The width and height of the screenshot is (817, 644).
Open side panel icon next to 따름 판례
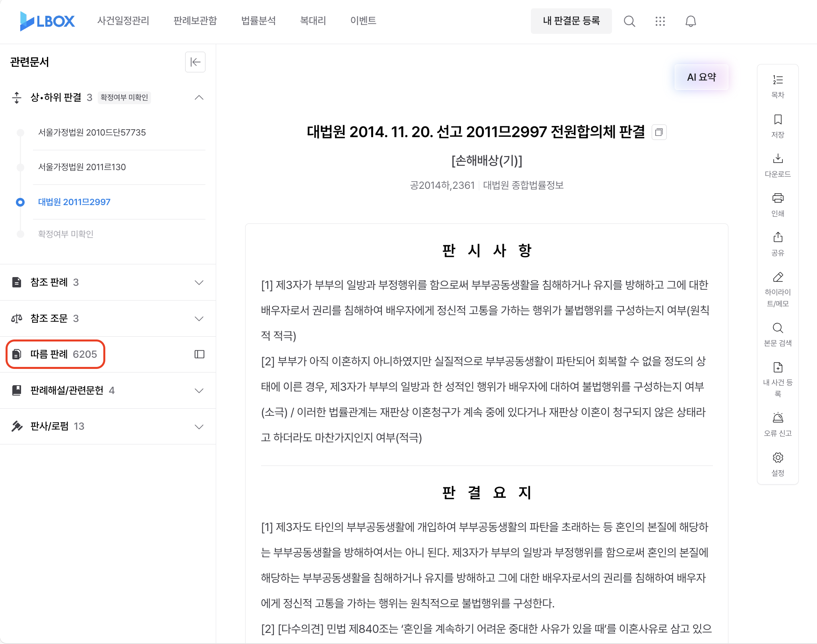pyautogui.click(x=199, y=354)
